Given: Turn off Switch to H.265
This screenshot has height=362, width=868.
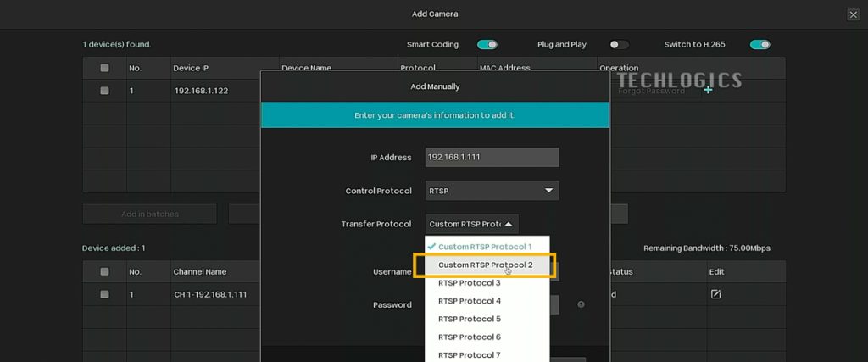Looking at the screenshot, I should [x=759, y=44].
